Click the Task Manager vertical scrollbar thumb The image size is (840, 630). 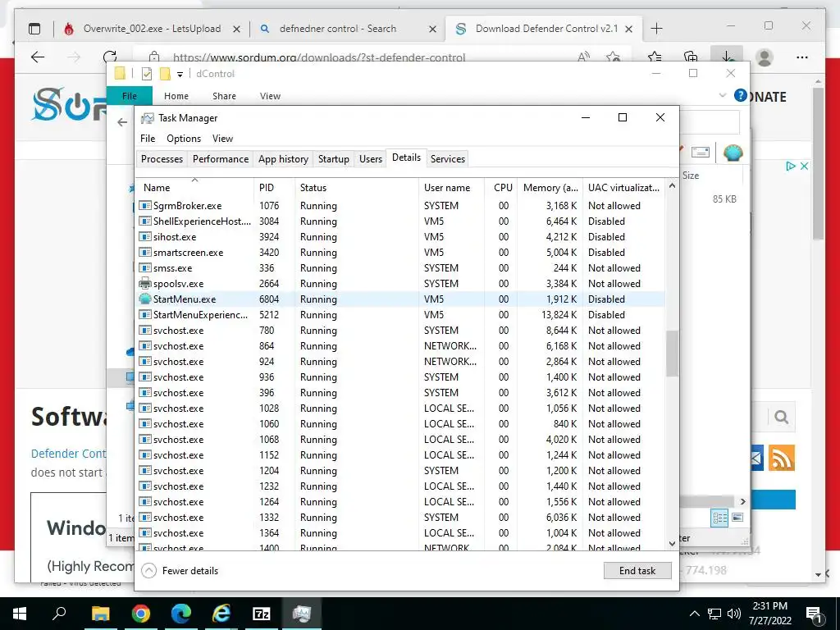672,353
